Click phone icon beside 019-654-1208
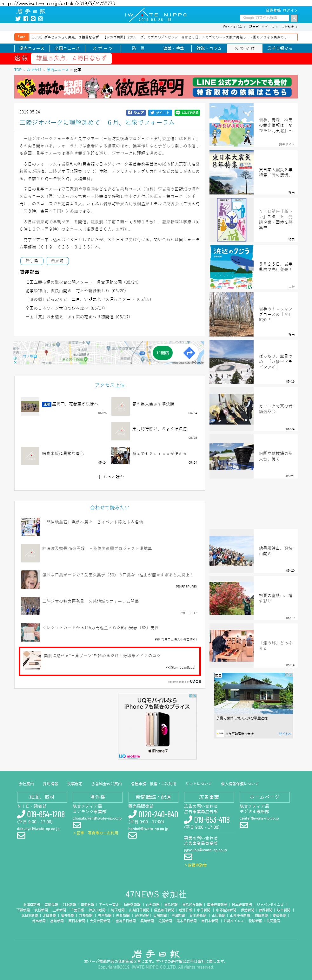Screen dimensions: 312x980 pyautogui.click(x=21, y=814)
